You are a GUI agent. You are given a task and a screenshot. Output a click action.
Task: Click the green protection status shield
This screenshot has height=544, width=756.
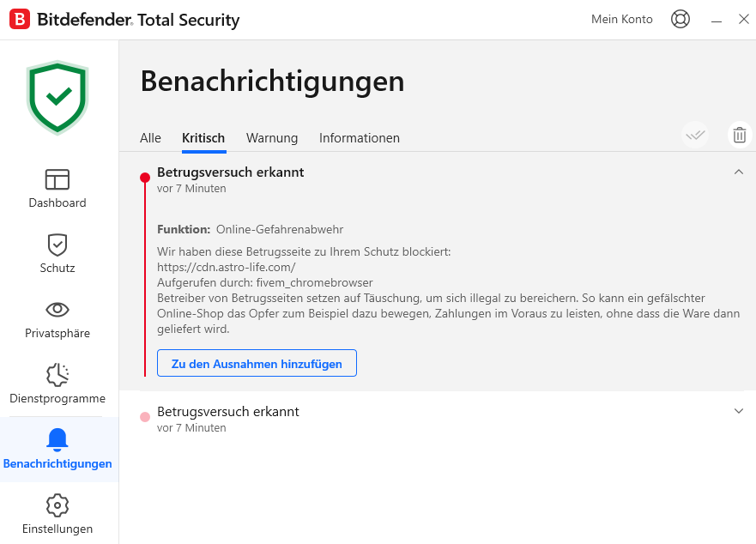tap(57, 98)
